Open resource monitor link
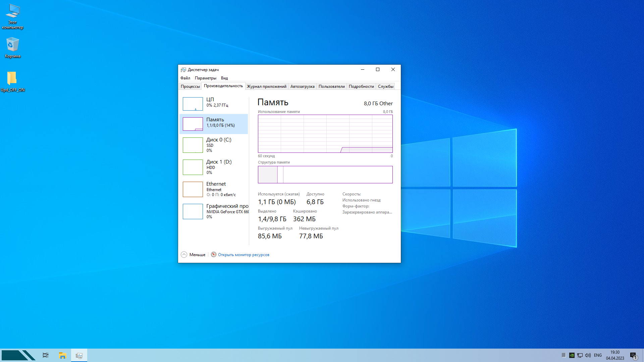Viewport: 644px width, 362px height. click(x=243, y=255)
